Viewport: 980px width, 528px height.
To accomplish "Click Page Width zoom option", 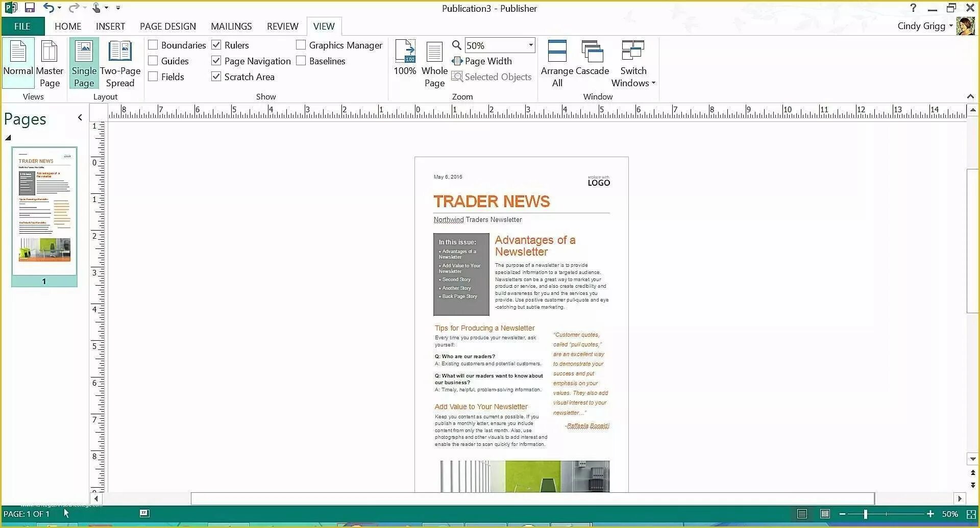I will click(482, 61).
